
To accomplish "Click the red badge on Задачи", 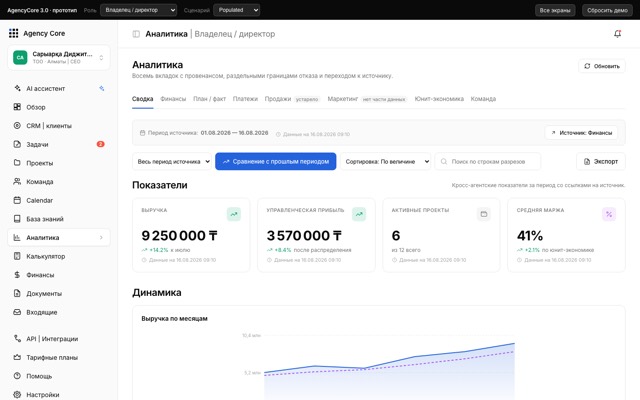I will (x=100, y=144).
